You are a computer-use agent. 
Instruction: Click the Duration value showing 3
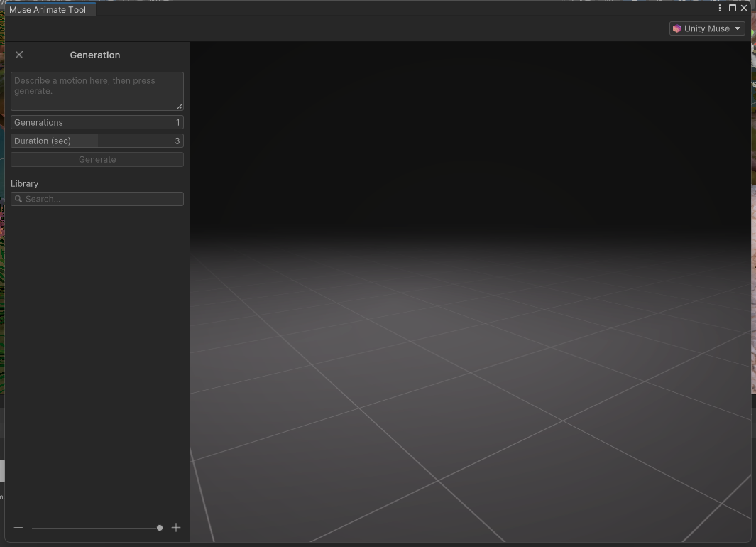(x=177, y=141)
